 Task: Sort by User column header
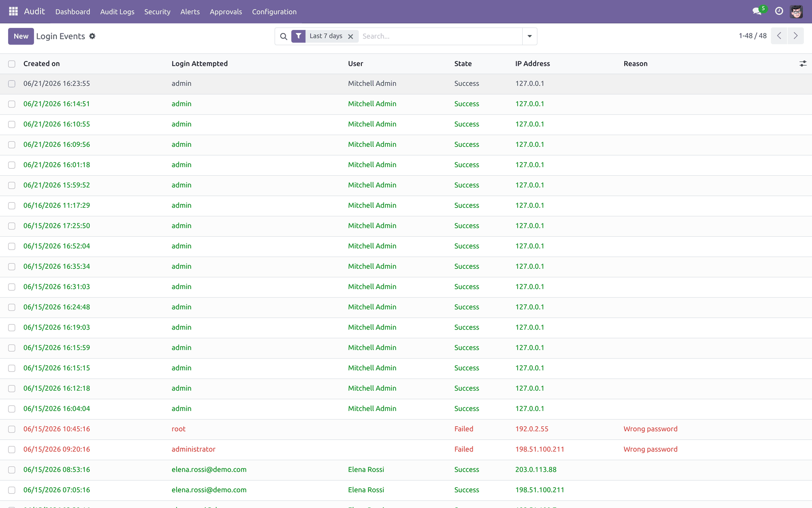[356, 63]
